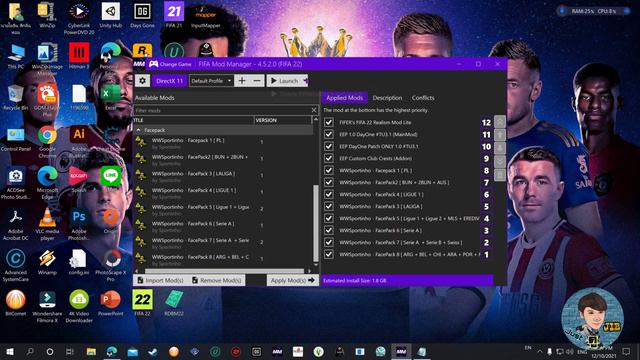
Task: Click vertical scrollbar of Available Mods list
Action: [315, 223]
